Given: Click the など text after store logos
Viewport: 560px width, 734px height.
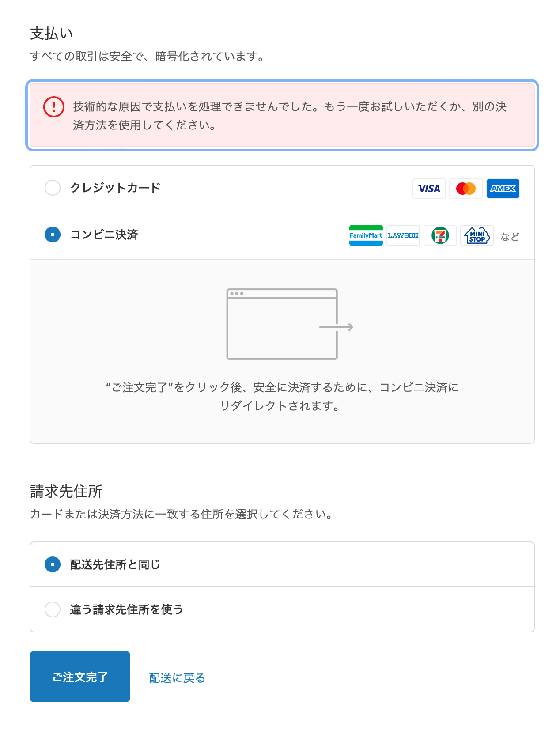Looking at the screenshot, I should (510, 237).
